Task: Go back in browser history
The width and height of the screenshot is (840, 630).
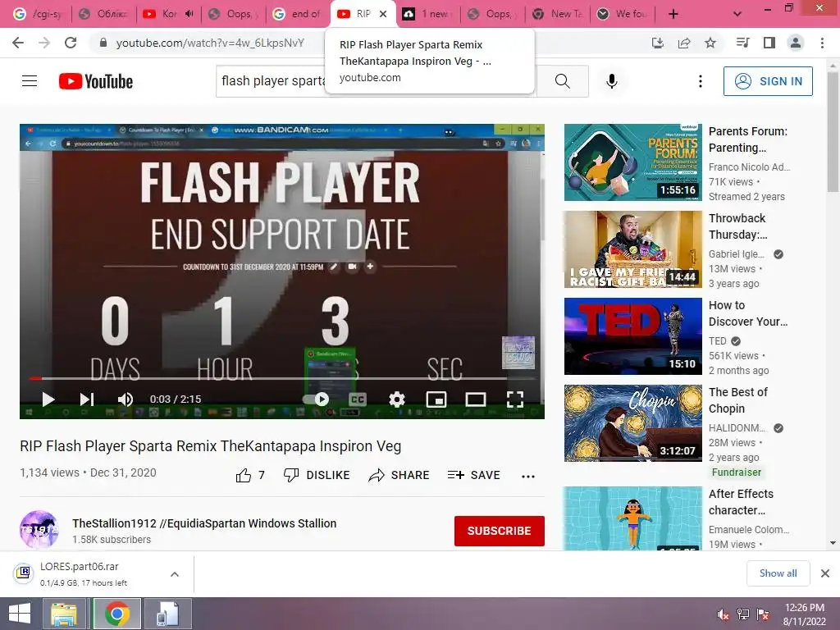Action: coord(18,43)
